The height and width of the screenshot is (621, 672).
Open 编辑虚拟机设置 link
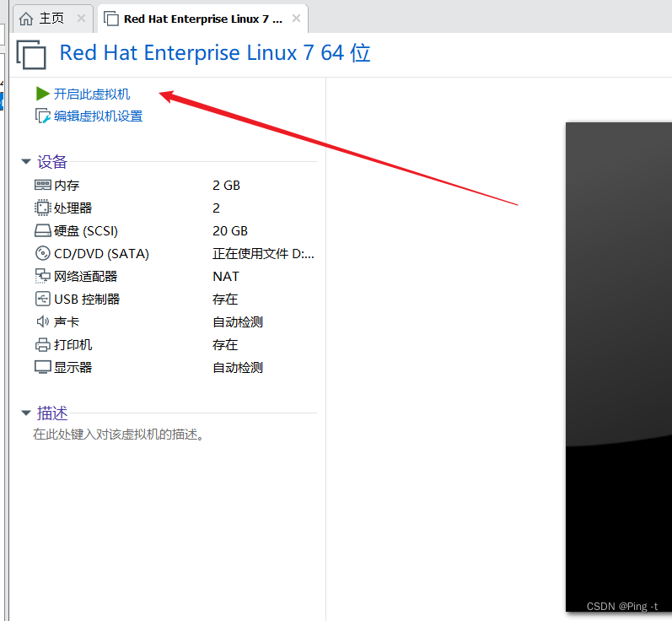[98, 116]
